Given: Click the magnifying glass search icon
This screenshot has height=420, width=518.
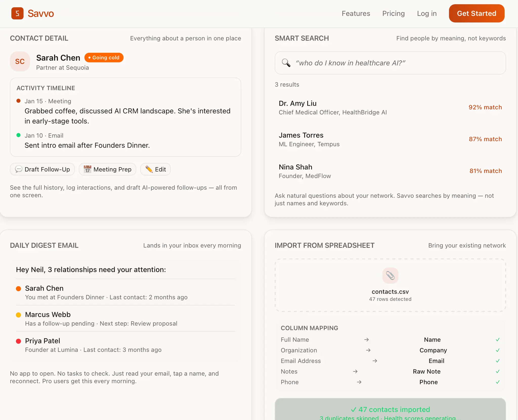Looking at the screenshot, I should [x=286, y=63].
